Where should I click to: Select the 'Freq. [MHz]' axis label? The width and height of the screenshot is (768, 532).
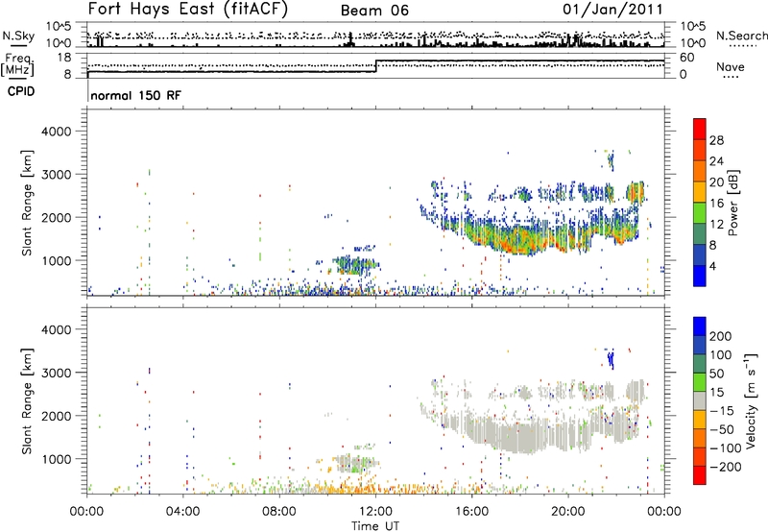click(17, 66)
